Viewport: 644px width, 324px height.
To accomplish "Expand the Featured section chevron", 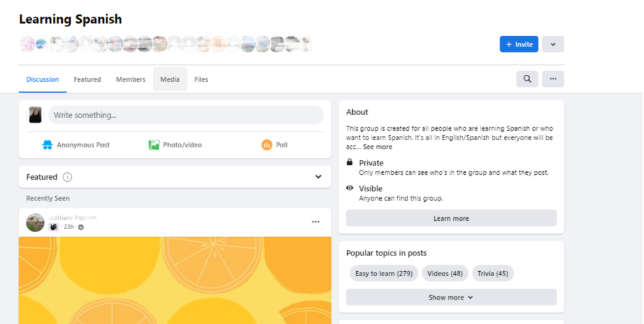I will [x=318, y=177].
